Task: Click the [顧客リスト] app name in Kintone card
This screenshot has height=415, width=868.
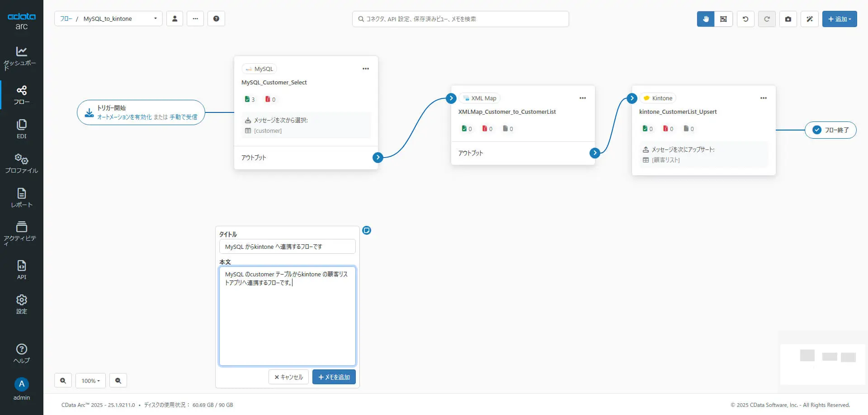Action: coord(665,160)
